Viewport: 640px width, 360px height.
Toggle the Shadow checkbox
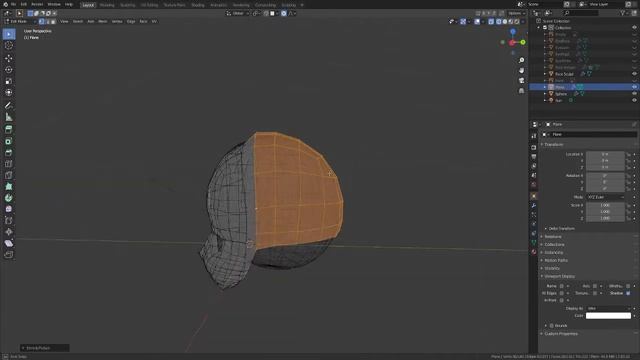628,293
